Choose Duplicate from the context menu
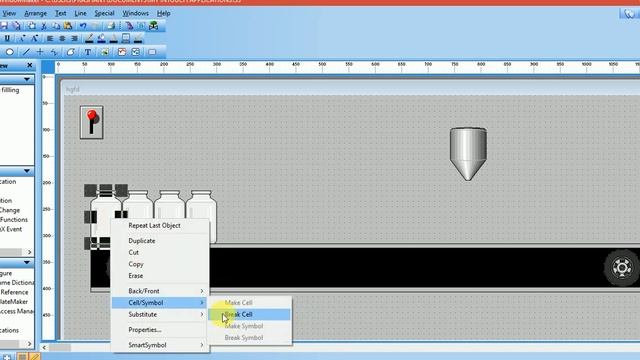Screen dimensions: 640x360 160,241
